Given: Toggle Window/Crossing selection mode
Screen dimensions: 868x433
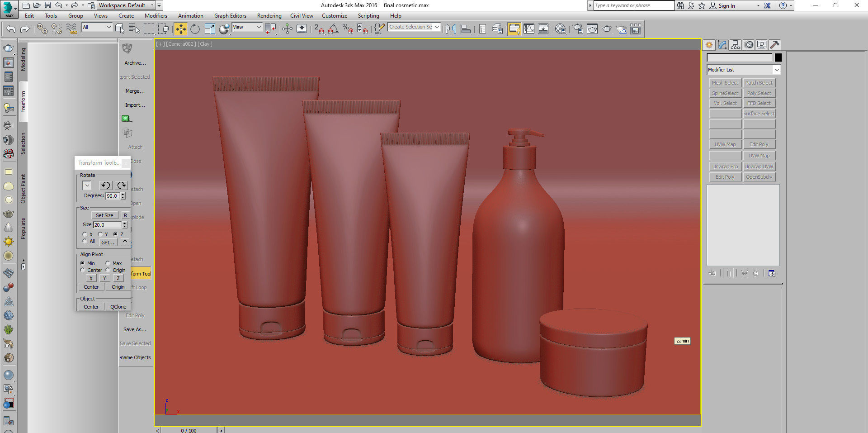Looking at the screenshot, I should (x=164, y=29).
